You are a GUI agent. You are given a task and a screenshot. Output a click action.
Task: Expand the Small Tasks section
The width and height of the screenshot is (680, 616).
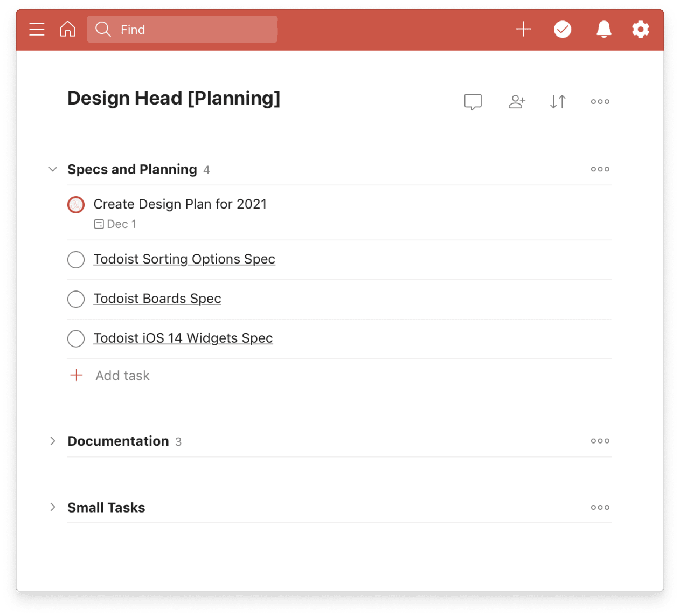tap(52, 507)
